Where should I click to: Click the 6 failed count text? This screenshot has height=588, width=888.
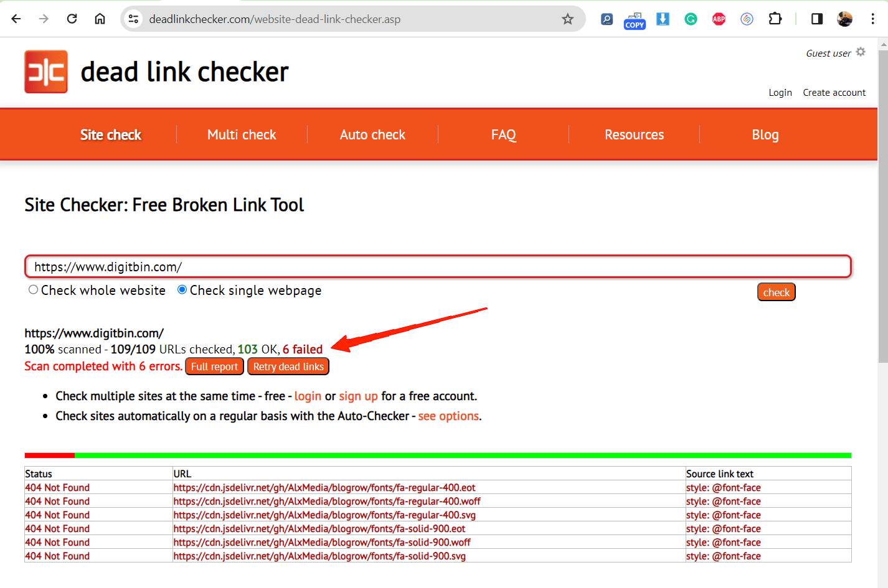click(x=303, y=350)
